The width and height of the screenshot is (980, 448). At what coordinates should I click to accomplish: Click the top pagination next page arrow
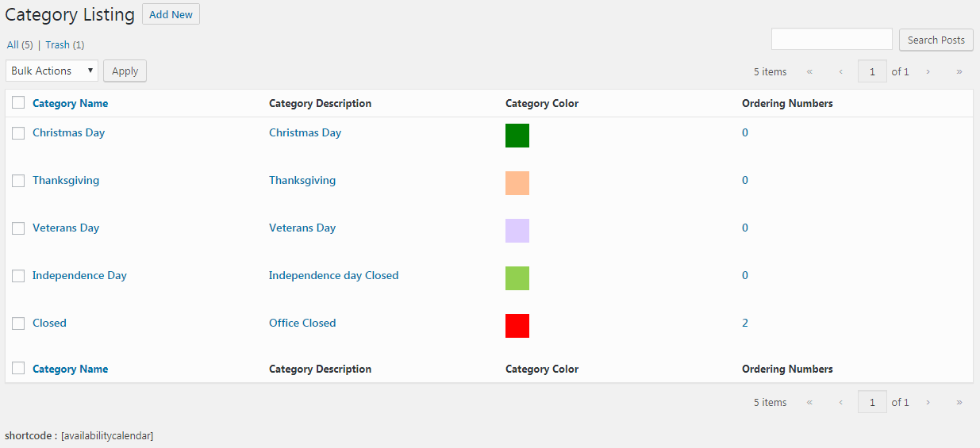click(x=928, y=71)
